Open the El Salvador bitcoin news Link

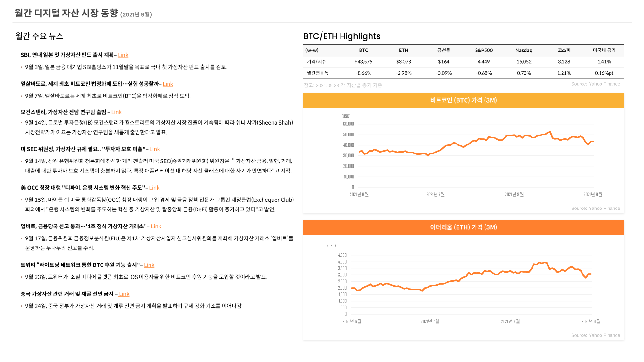click(168, 84)
